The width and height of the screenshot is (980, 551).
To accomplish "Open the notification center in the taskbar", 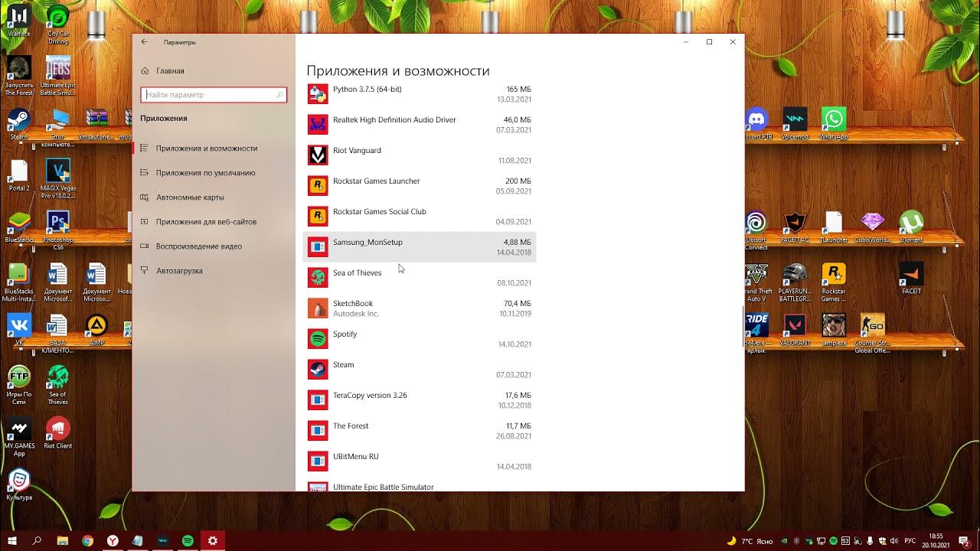I will tap(965, 541).
